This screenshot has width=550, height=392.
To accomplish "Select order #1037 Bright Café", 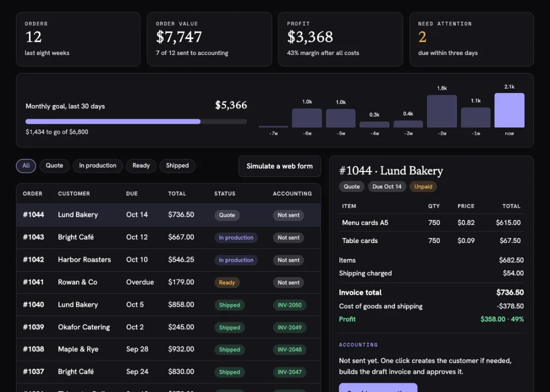I will 168,372.
